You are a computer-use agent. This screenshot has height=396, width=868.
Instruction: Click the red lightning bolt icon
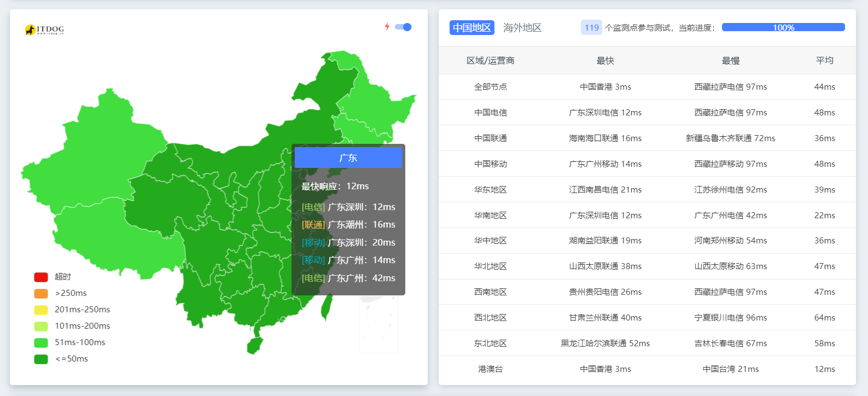click(x=387, y=27)
